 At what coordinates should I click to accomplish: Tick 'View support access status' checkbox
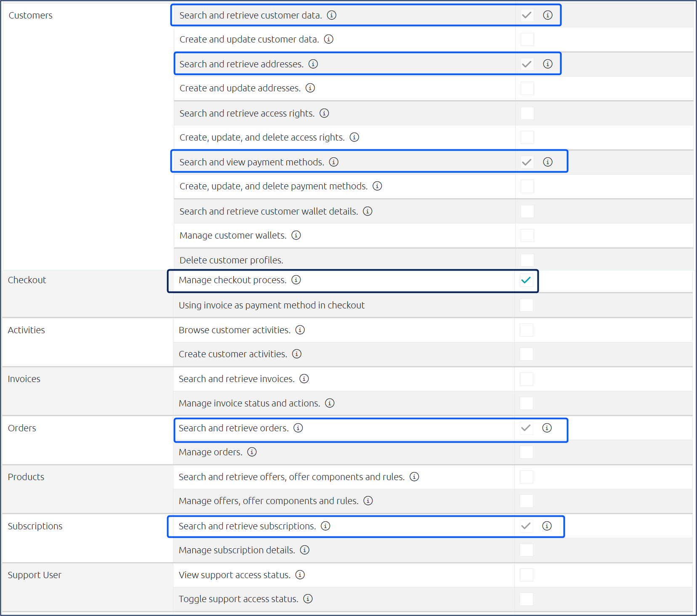526,575
